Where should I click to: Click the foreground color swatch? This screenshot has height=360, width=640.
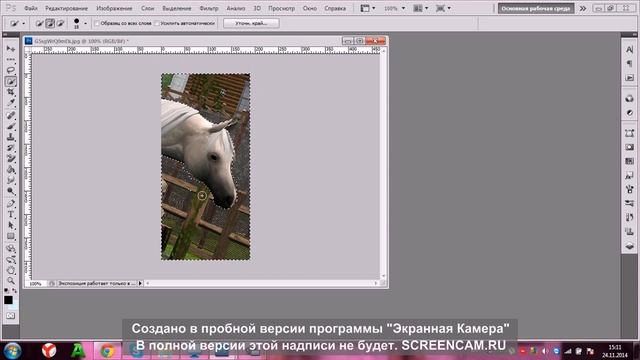[8, 300]
